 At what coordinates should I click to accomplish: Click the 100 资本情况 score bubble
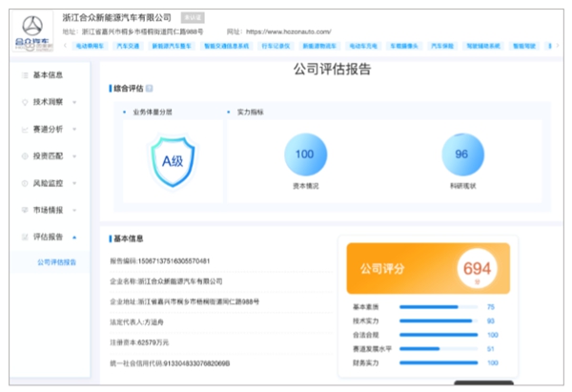pos(305,155)
